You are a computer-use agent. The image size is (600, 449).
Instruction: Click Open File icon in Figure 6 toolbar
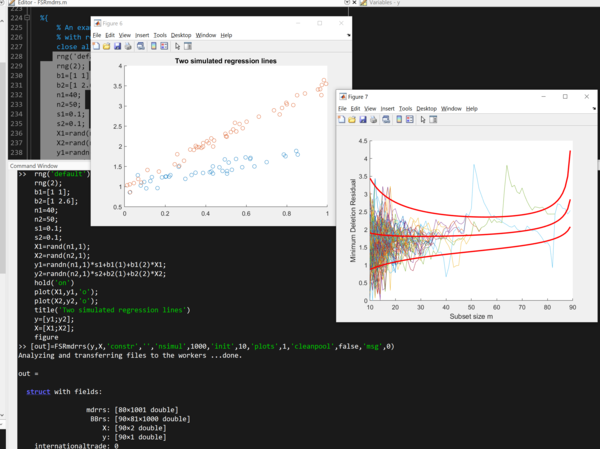(107, 45)
